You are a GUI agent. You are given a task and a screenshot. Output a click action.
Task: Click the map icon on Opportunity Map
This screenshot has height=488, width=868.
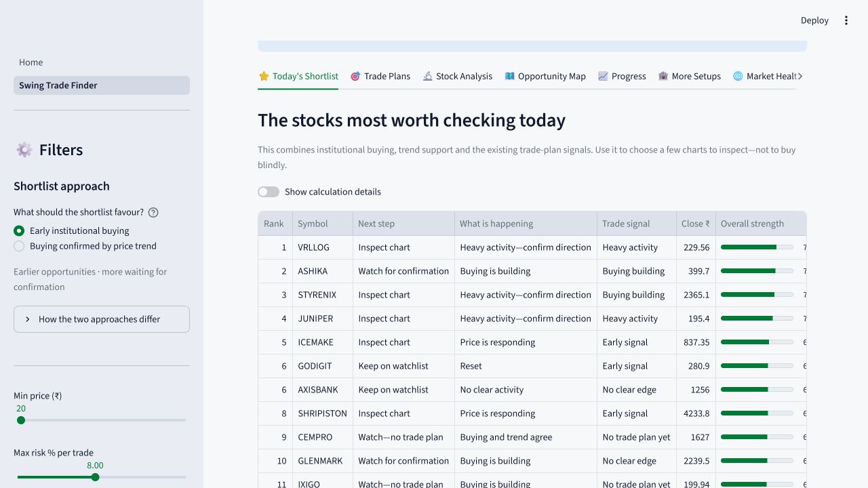510,76
